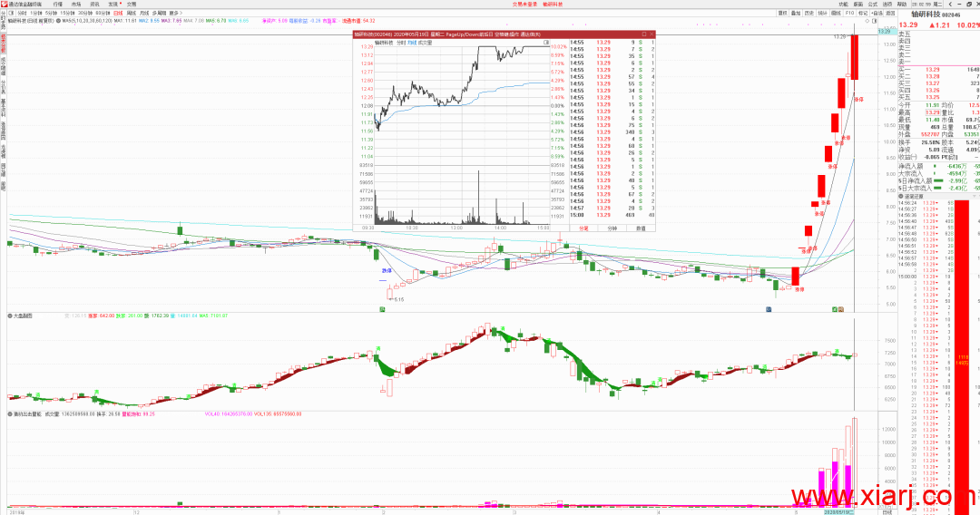Open the 行情 menu
The image size is (980, 515).
[x=57, y=4]
